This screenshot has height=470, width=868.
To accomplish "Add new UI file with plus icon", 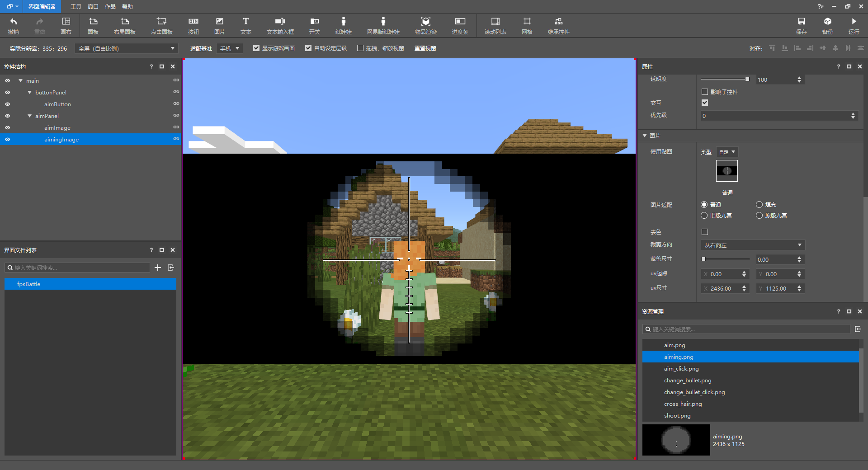I will coord(158,268).
